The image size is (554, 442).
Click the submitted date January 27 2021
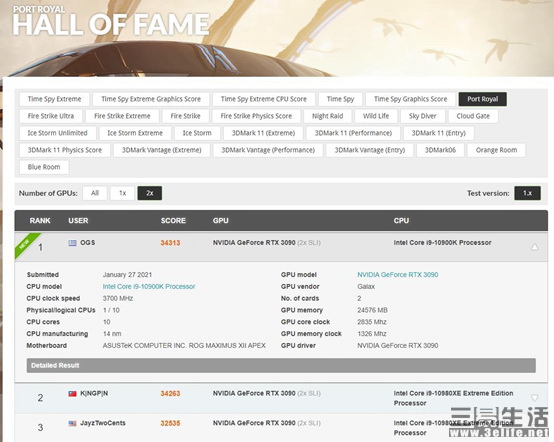(127, 275)
